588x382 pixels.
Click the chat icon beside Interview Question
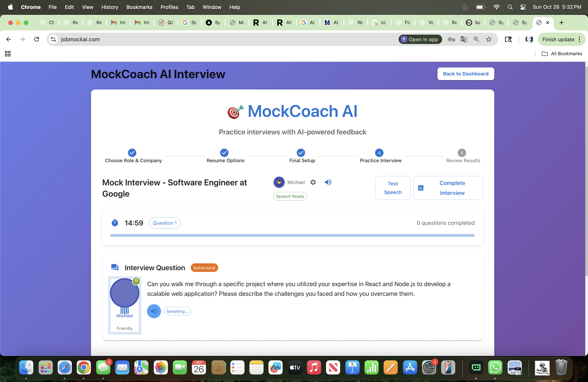(114, 268)
